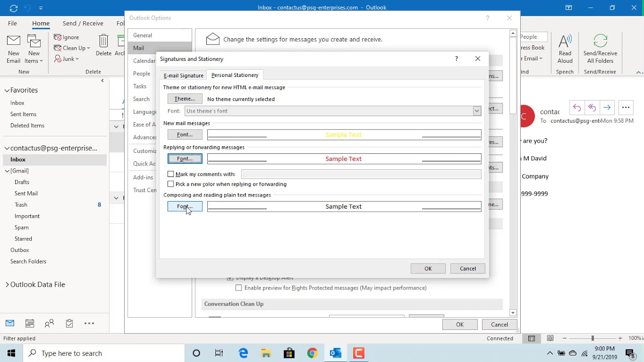
Task: Click the Read Aloud speech icon
Action: pyautogui.click(x=565, y=41)
